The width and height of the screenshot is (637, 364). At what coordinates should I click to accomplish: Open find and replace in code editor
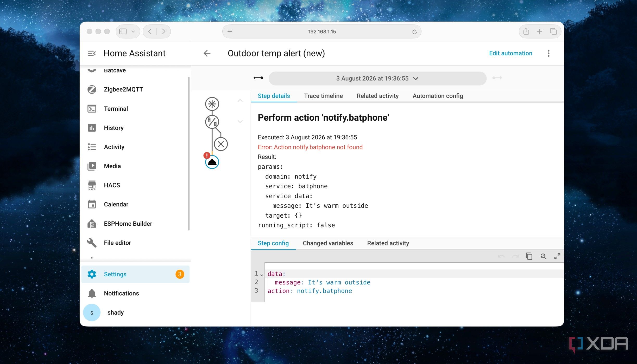(543, 256)
